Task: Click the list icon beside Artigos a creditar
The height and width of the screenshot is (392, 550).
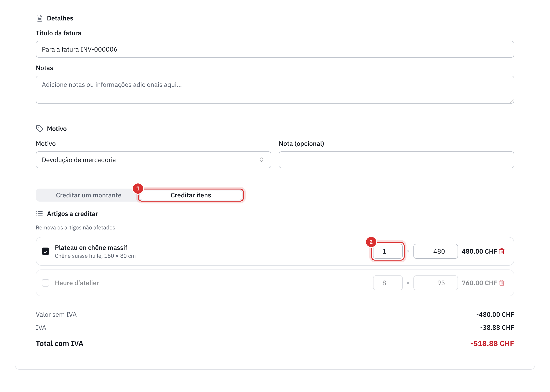Action: pyautogui.click(x=39, y=214)
